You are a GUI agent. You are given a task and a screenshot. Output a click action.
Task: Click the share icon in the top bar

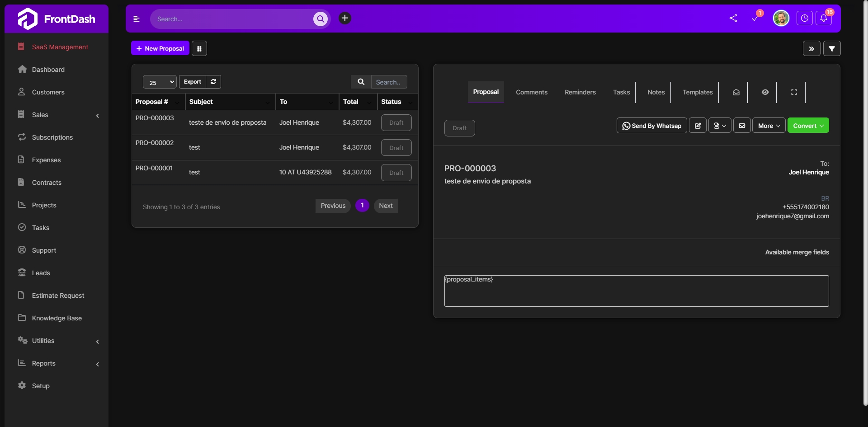[x=733, y=19]
